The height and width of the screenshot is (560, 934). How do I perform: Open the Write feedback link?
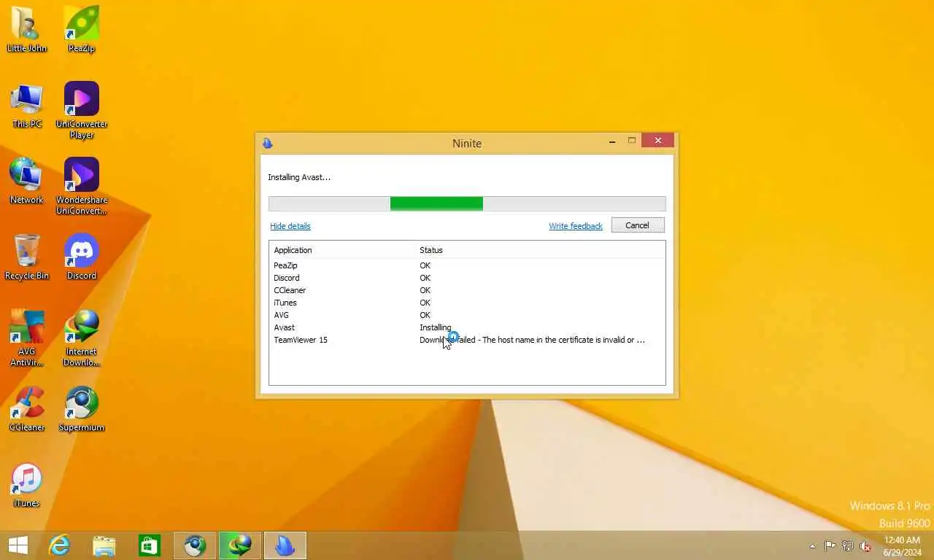click(x=576, y=226)
